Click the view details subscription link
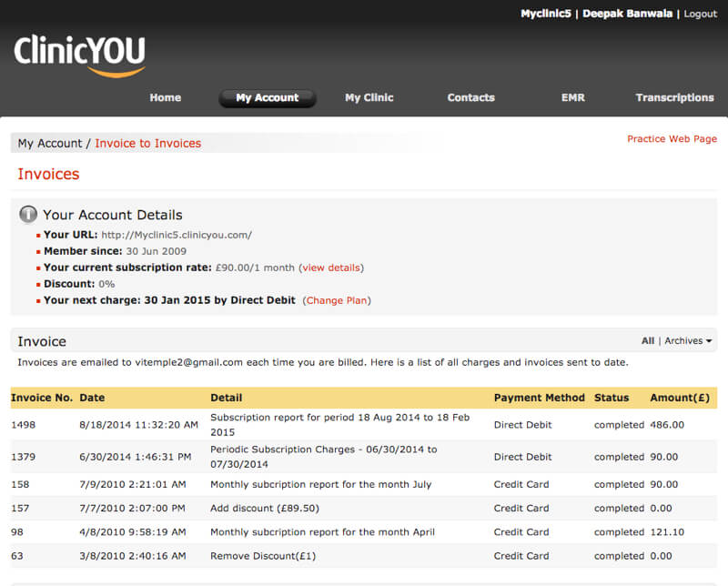Viewport: 728px width, 586px height. pyautogui.click(x=331, y=268)
